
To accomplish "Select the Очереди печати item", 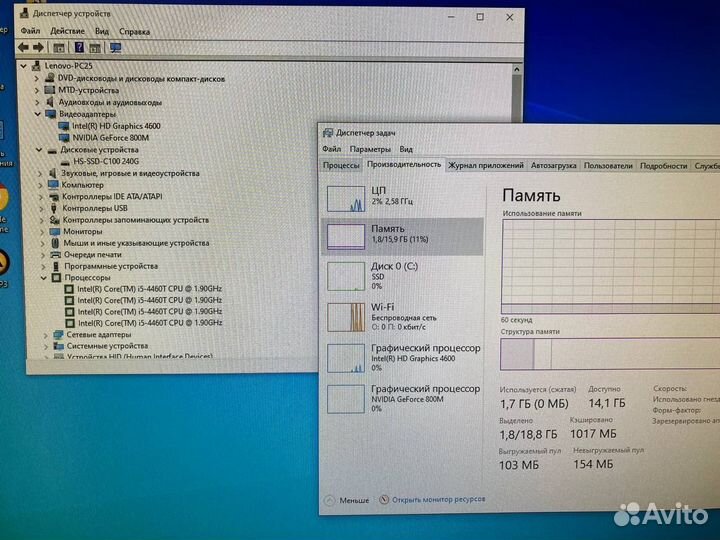I will pos(92,254).
